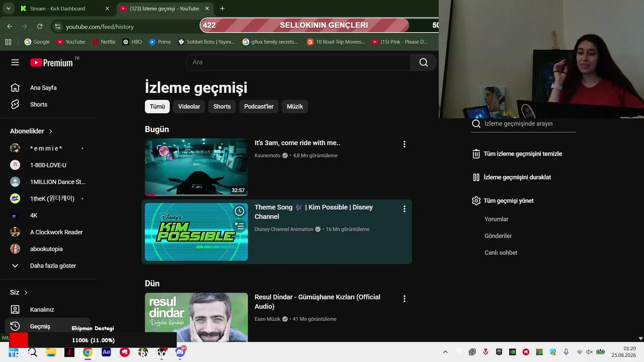Select the Tümü filter chip
644x362 pixels.
click(157, 107)
